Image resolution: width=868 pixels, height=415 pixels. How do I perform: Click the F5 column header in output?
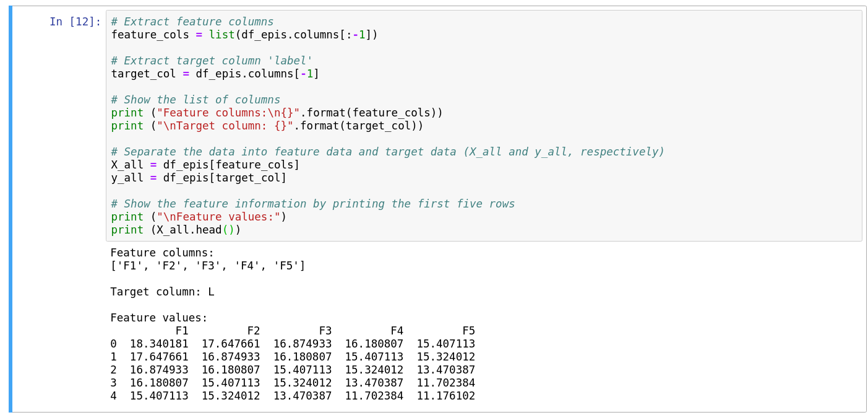[x=468, y=331]
